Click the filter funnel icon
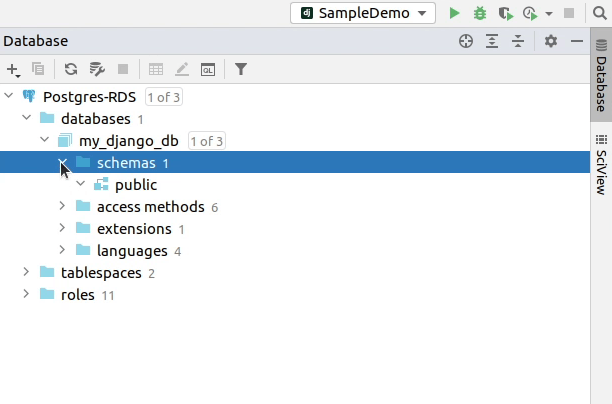Viewport: 612px width, 404px height. (241, 69)
